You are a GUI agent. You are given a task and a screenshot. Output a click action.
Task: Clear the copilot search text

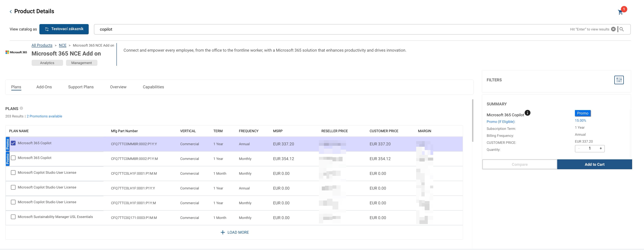(613, 29)
